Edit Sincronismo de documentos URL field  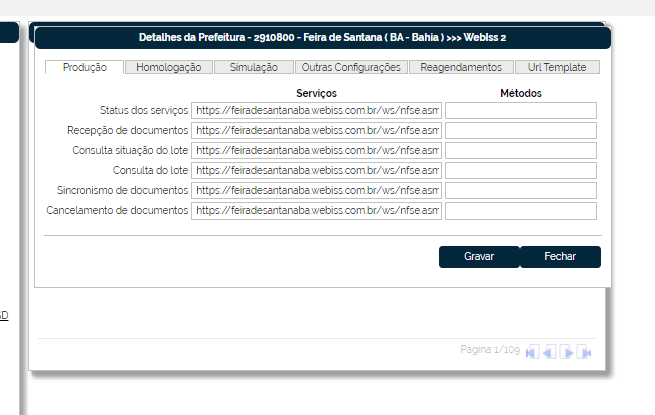tap(317, 191)
